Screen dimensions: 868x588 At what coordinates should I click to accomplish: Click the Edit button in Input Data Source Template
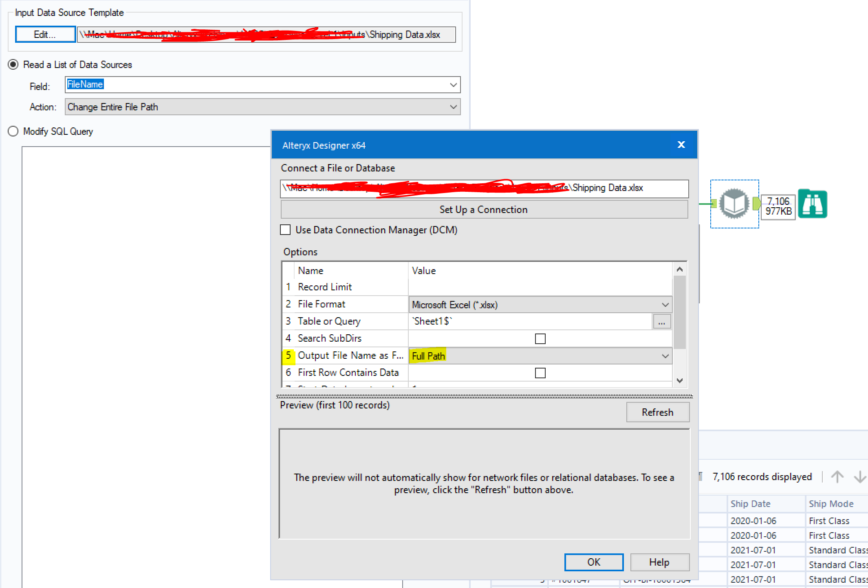[45, 34]
